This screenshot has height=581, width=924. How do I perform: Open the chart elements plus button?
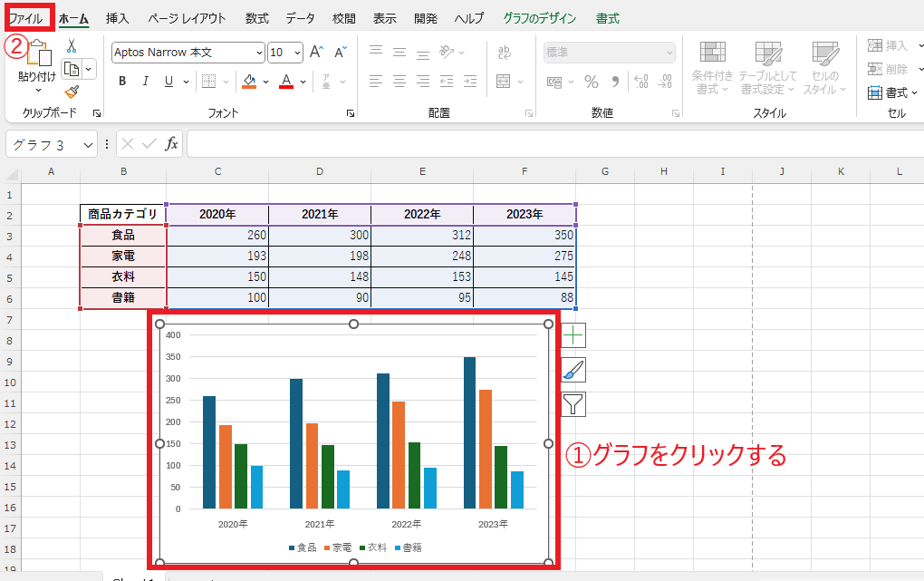pyautogui.click(x=573, y=335)
